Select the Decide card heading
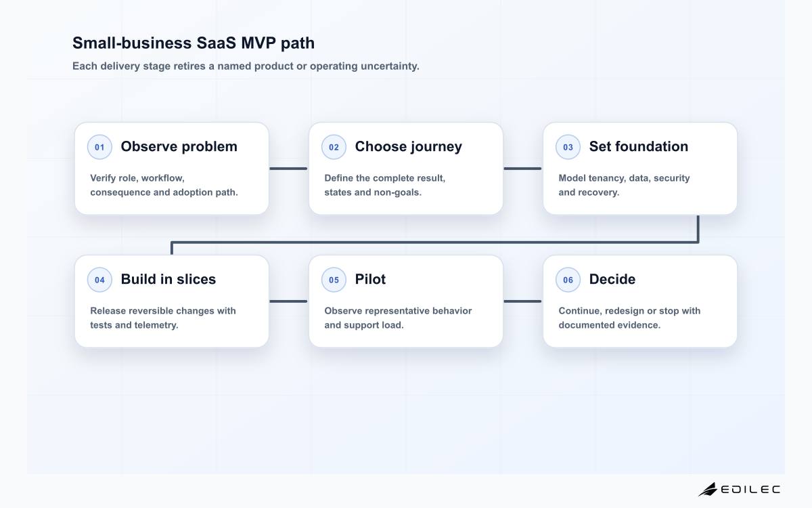This screenshot has width=812, height=508. [612, 279]
